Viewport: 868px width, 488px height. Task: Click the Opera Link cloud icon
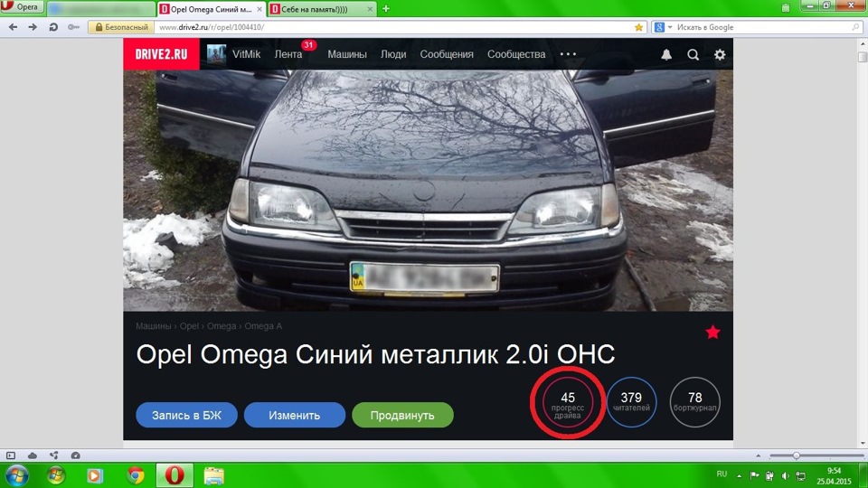33,455
